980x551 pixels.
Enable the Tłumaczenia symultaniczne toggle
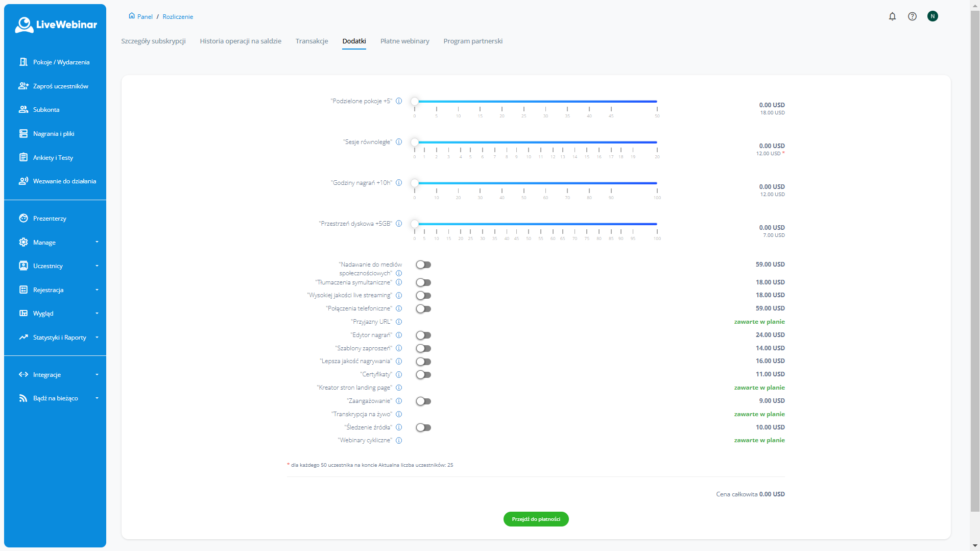[423, 282]
